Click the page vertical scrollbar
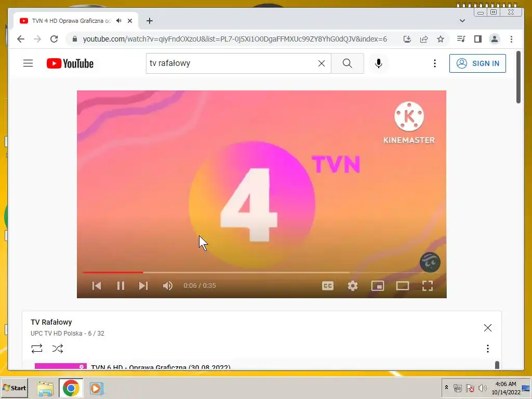Viewport: 532px width, 399px height. coord(518,77)
